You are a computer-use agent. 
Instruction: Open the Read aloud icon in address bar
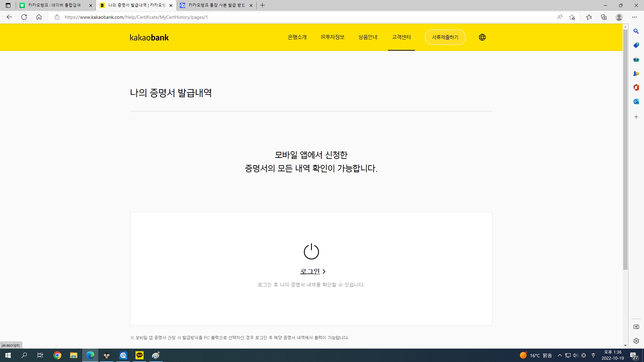(x=559, y=17)
